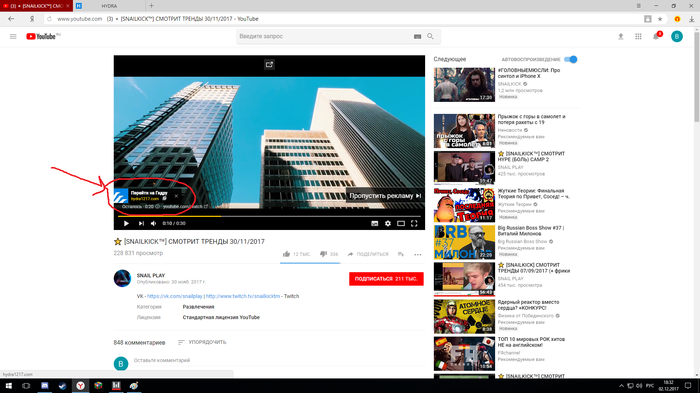Screen dimensions: 700x393
Task: Toggle autoplay switch off
Action: [571, 59]
